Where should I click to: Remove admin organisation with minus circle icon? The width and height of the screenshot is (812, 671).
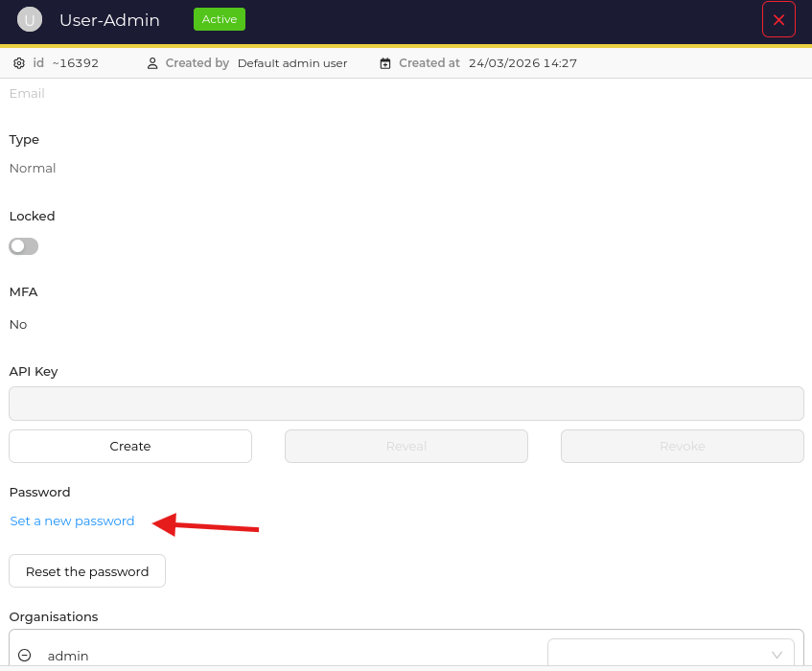(25, 656)
